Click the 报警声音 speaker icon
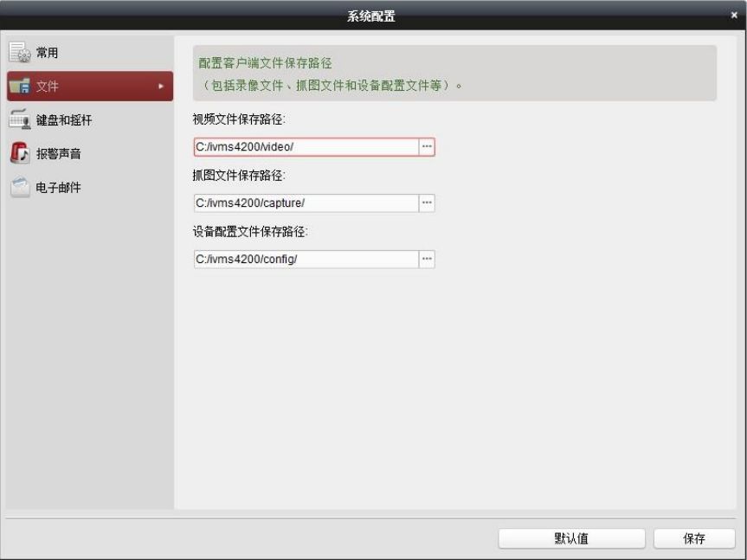The height and width of the screenshot is (560, 747). [x=20, y=153]
